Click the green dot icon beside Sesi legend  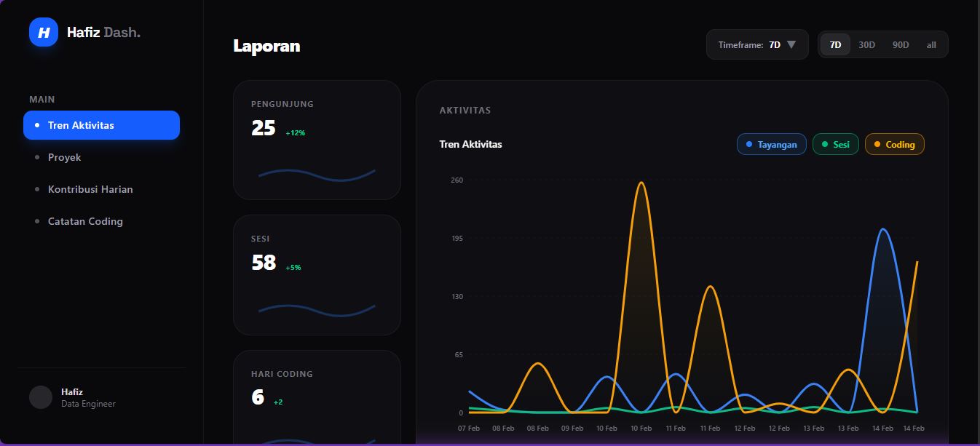tap(823, 144)
